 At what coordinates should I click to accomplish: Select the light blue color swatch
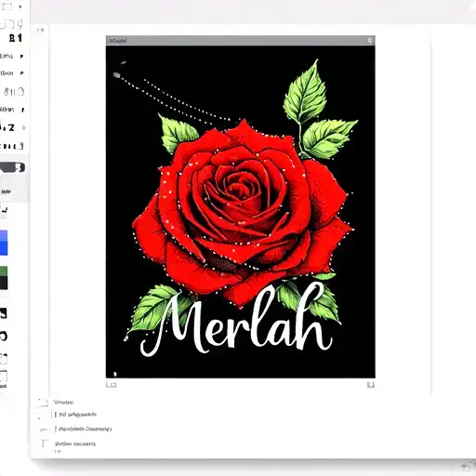coord(4,235)
